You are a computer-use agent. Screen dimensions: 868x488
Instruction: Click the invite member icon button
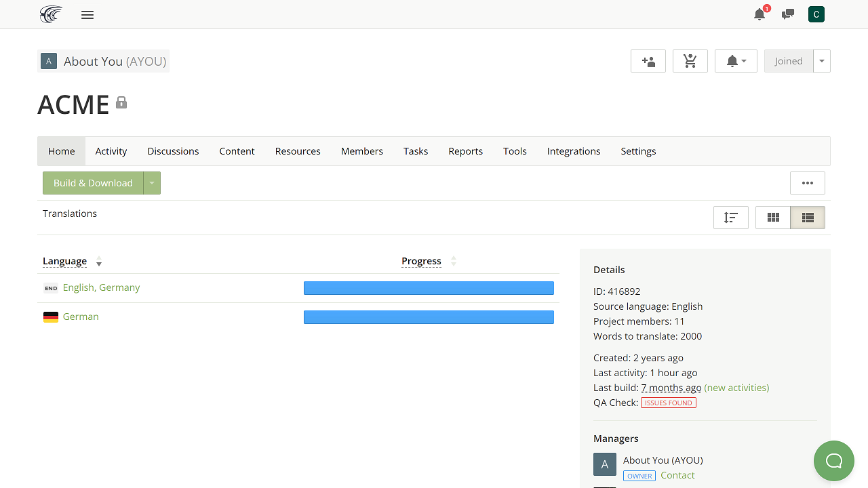pos(648,61)
